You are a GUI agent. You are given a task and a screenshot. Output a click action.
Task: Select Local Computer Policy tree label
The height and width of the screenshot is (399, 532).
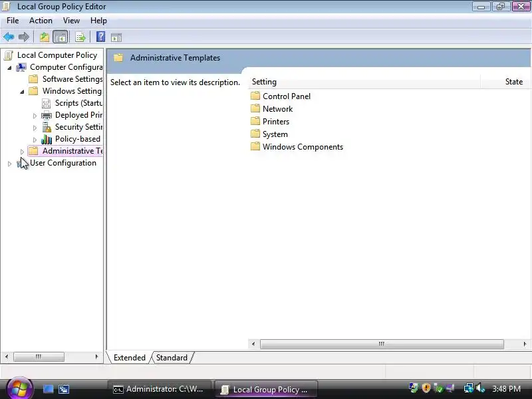tap(57, 55)
